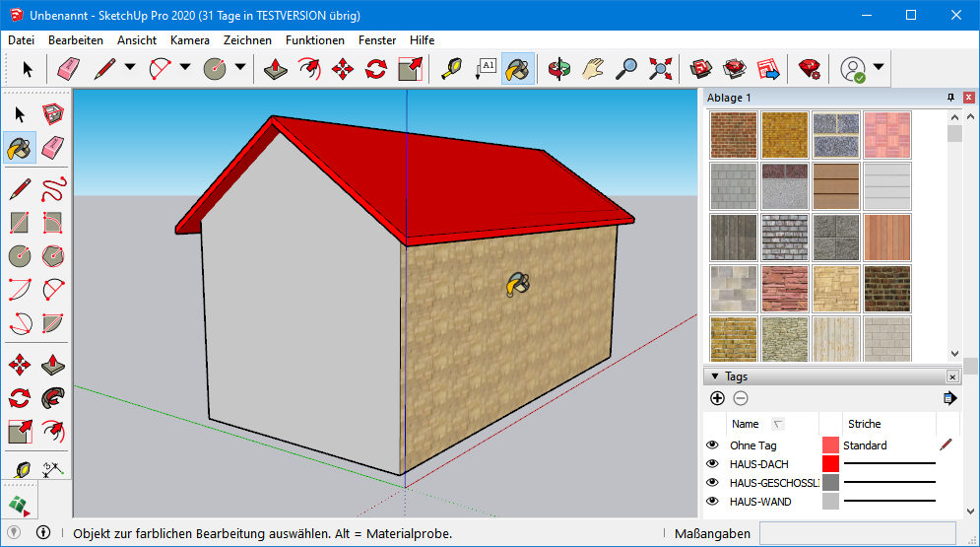Image resolution: width=980 pixels, height=547 pixels.
Task: Activate the Push/Pull tool in top toolbar
Action: pos(278,69)
